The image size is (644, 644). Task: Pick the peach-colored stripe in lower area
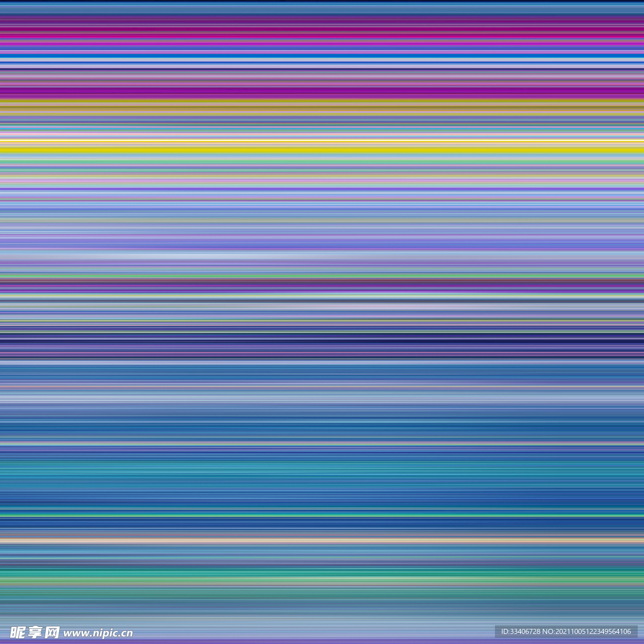point(322,540)
